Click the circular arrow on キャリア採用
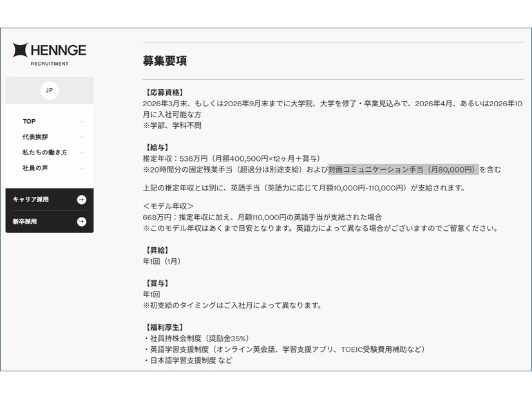The image size is (532, 399). click(81, 199)
